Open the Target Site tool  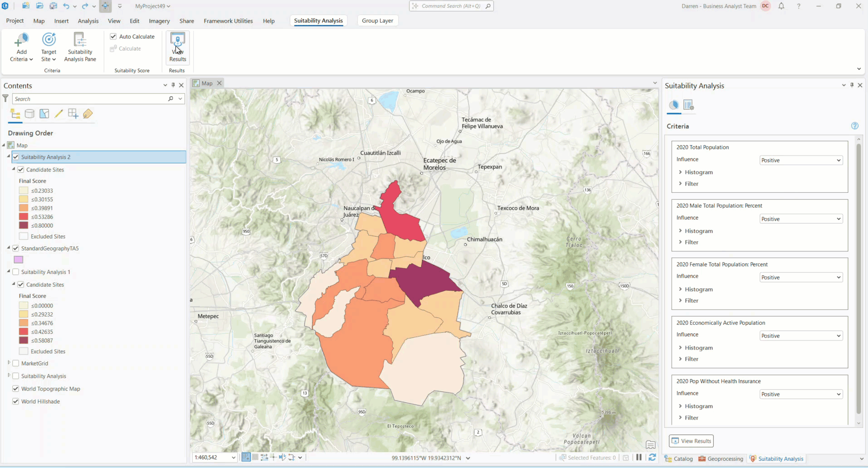[49, 40]
